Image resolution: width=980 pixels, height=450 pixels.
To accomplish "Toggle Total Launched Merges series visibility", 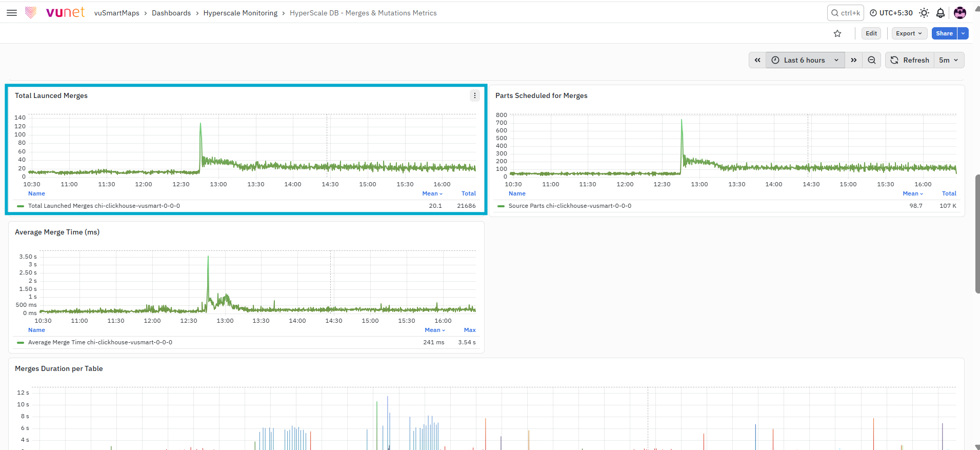I will 104,206.
